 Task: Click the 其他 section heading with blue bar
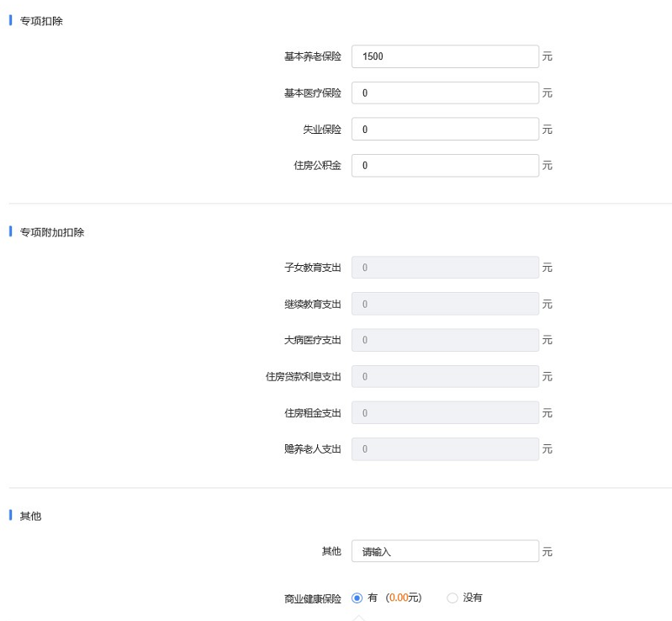[30, 516]
